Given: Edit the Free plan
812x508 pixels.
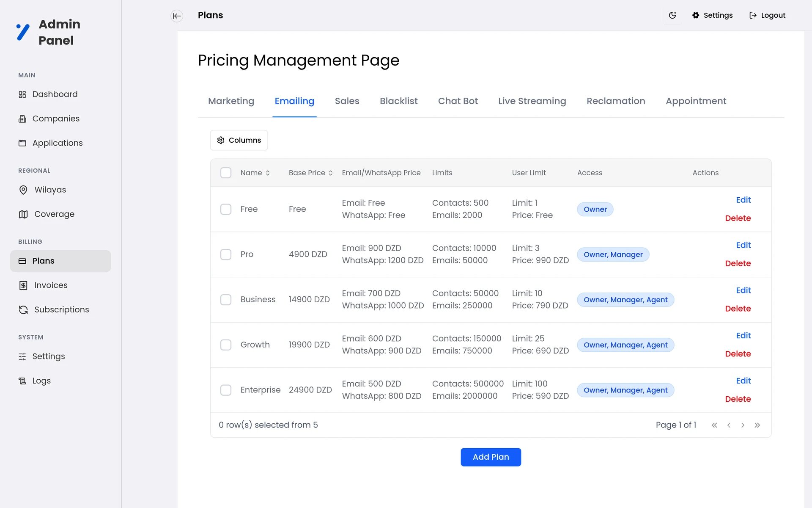Looking at the screenshot, I should click(x=743, y=200).
